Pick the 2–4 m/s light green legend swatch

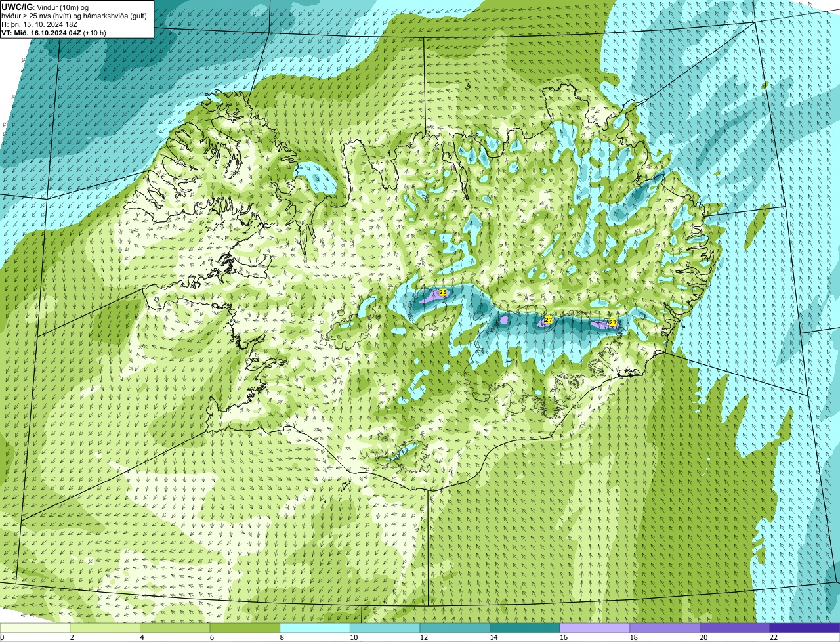pos(105,628)
